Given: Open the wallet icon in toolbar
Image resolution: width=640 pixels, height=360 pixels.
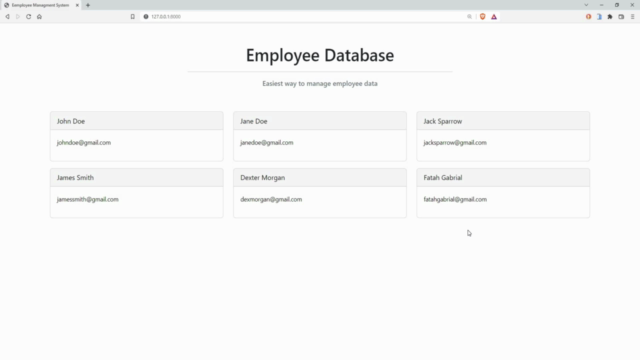Looking at the screenshot, I should 621,17.
